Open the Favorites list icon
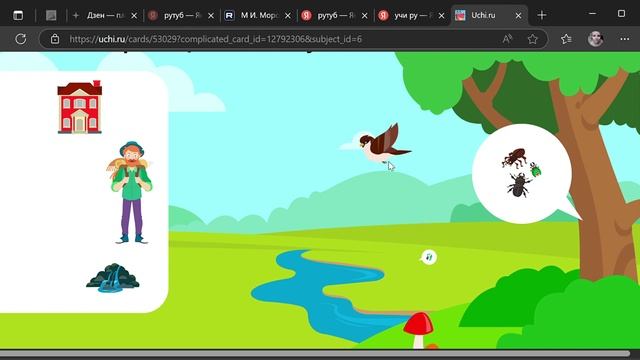This screenshot has width=640, height=360. point(566,39)
